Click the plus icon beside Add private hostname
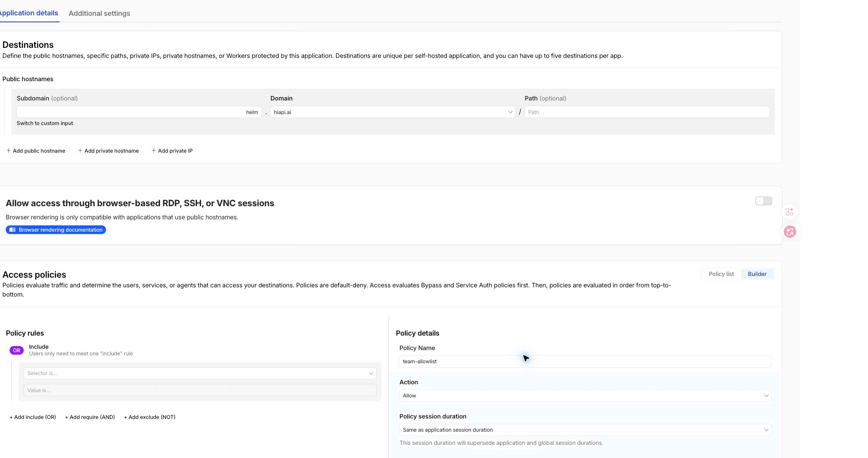Image resolution: width=868 pixels, height=458 pixels. pos(80,150)
